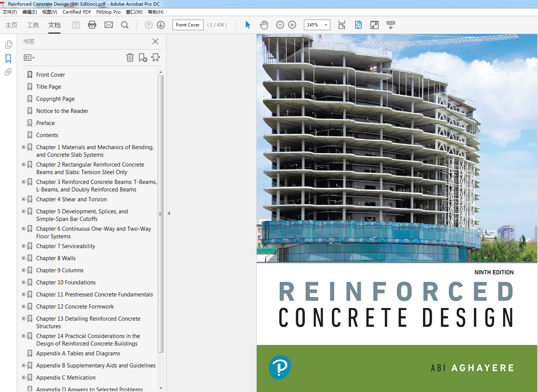
Task: Open the Bookmarks sidebar panel icon
Action: tap(8, 59)
